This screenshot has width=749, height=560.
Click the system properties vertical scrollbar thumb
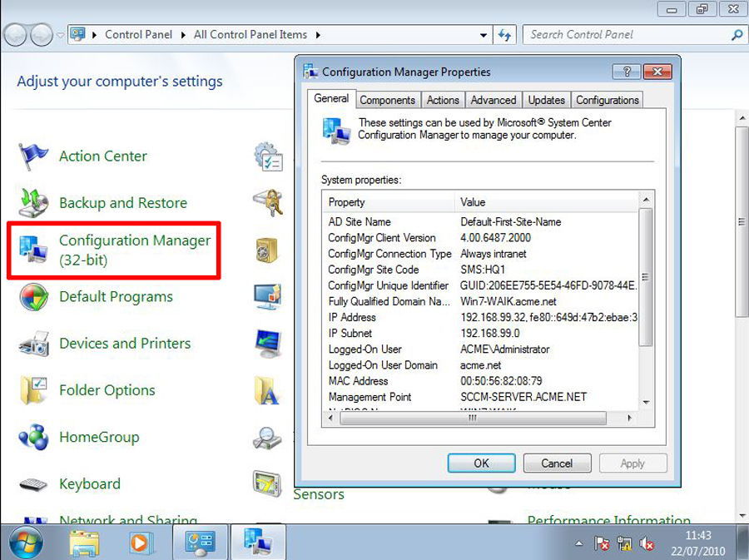tap(645, 277)
